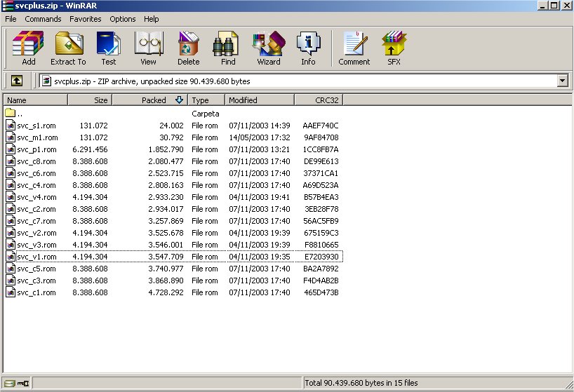Expand the archive path dropdown
Image resolution: width=574 pixels, height=392 pixels.
pos(562,81)
